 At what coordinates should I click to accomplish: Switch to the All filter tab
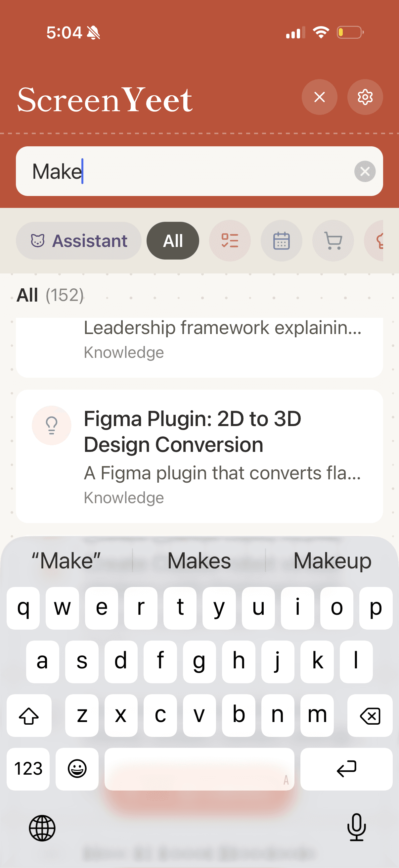[173, 241]
